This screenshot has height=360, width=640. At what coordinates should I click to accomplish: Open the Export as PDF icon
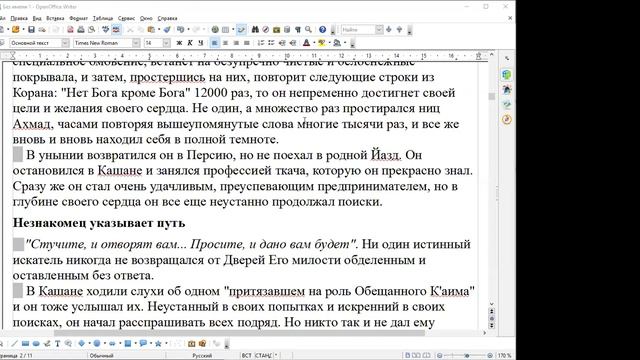(70, 29)
